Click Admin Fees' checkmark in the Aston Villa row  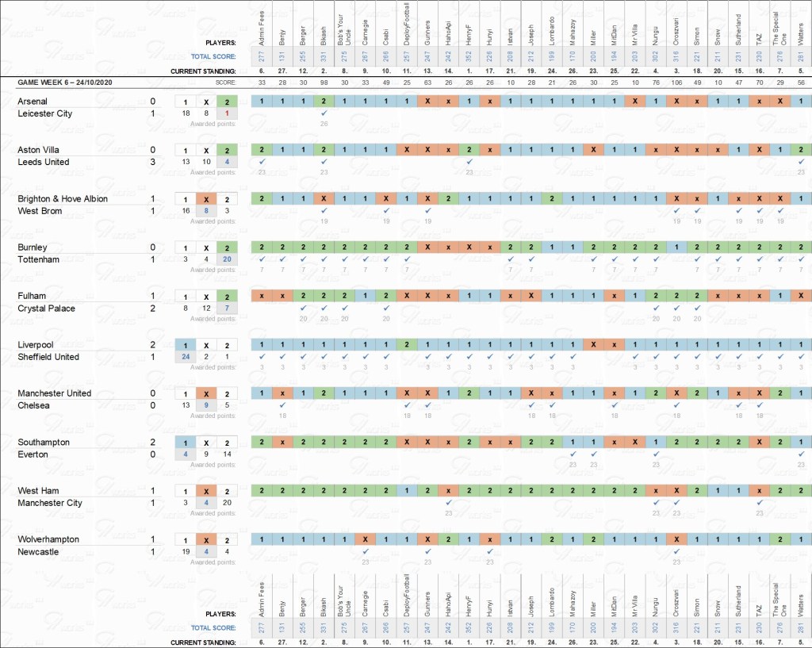pos(262,162)
